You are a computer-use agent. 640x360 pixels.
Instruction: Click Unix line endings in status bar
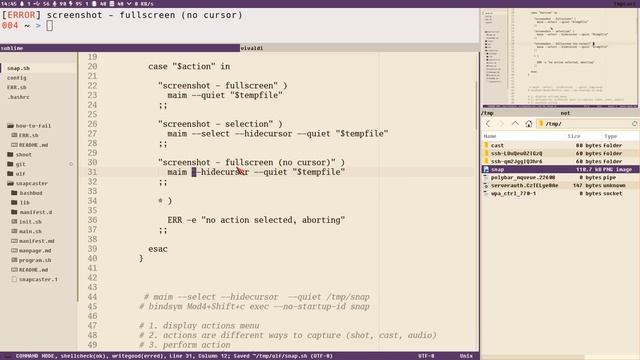tap(466, 356)
